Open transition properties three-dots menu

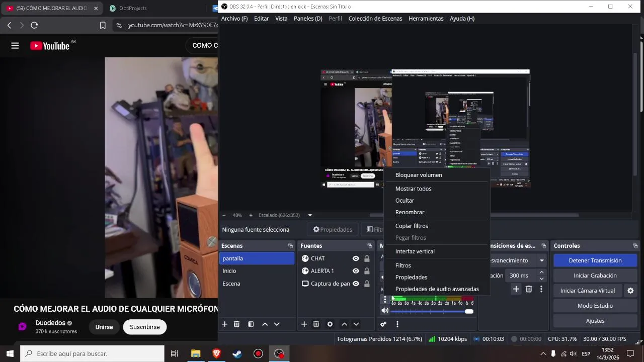coord(541,289)
